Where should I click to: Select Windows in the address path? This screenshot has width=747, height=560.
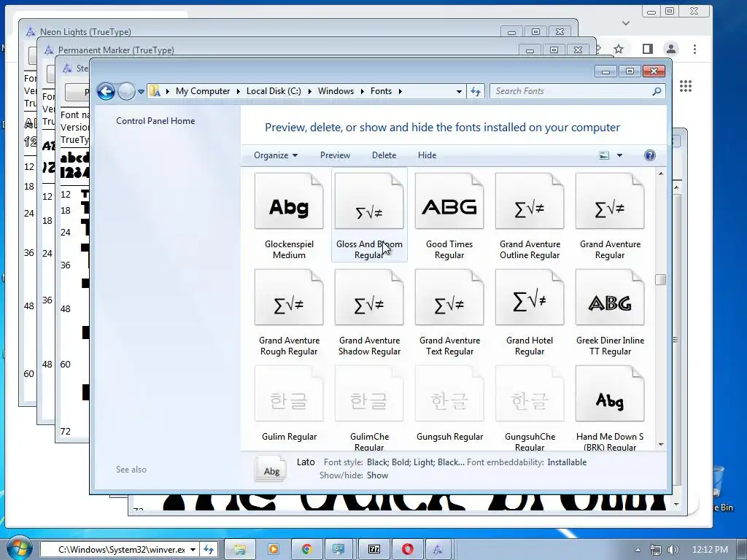pos(336,91)
